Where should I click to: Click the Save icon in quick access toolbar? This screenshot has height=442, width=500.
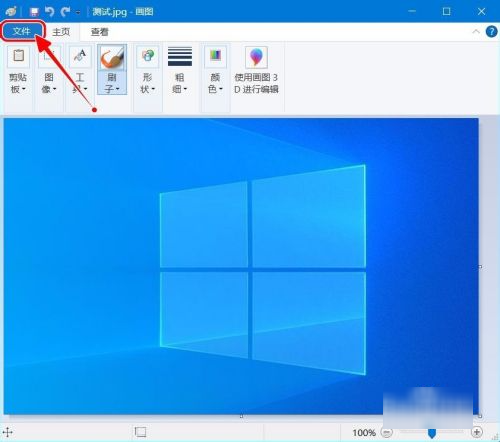click(34, 12)
